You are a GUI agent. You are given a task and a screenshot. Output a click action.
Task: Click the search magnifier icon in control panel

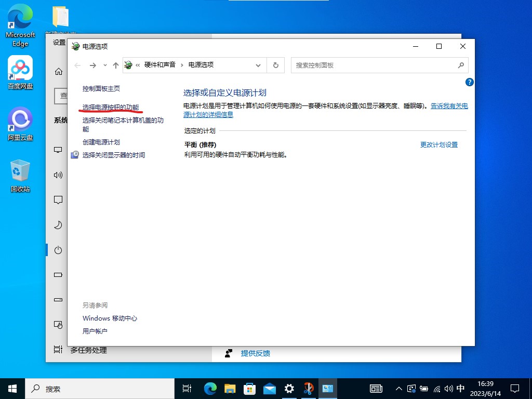point(461,65)
